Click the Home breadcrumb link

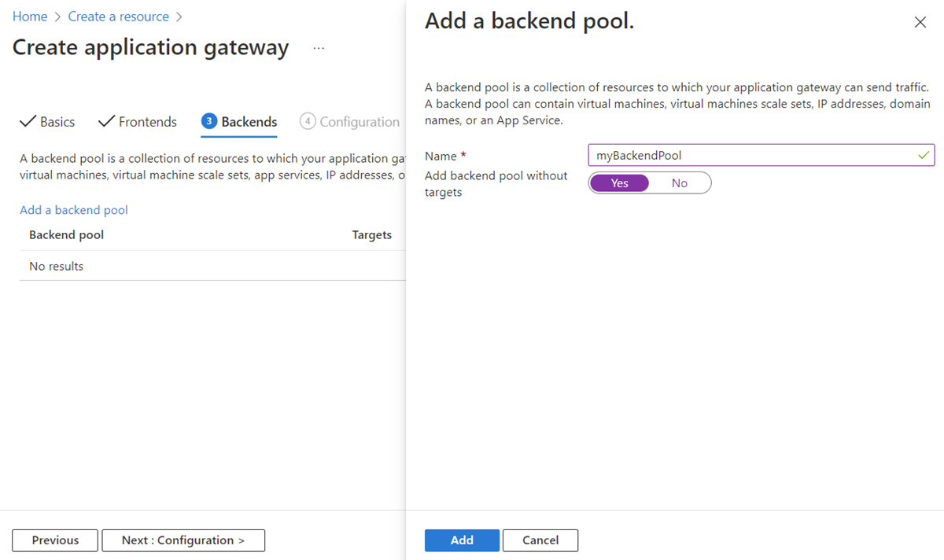[x=30, y=17]
